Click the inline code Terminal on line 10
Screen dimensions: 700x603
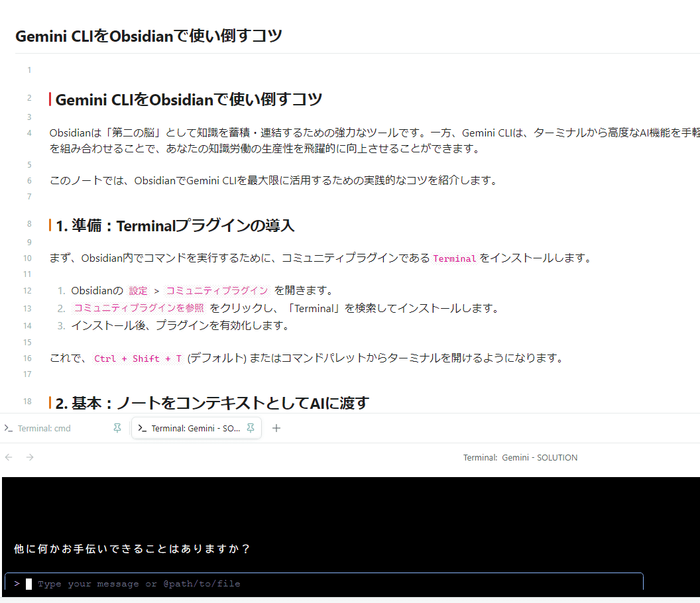click(x=455, y=258)
